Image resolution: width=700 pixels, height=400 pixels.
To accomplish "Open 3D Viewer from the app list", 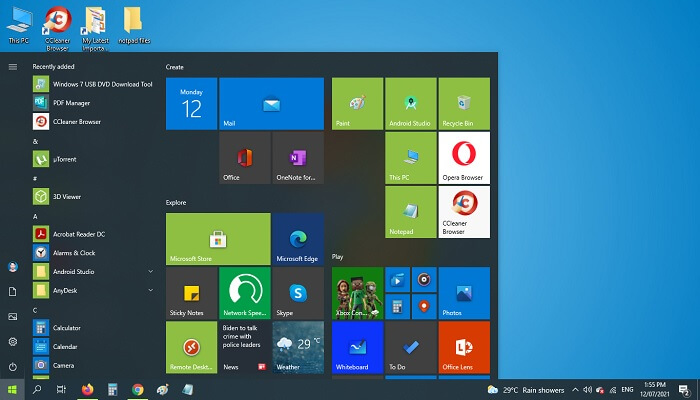I will click(93, 196).
